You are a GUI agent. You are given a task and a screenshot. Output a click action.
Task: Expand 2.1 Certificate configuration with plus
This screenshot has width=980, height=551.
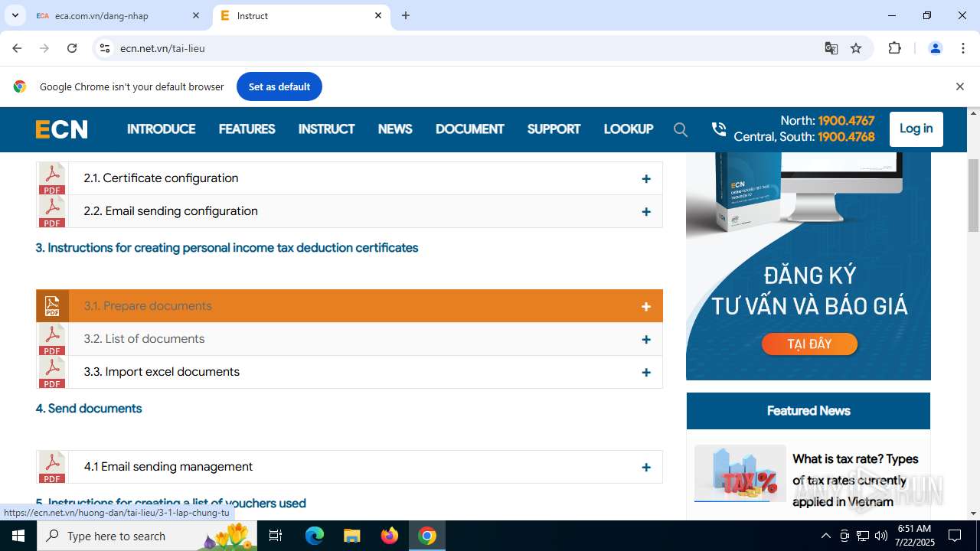(646, 178)
